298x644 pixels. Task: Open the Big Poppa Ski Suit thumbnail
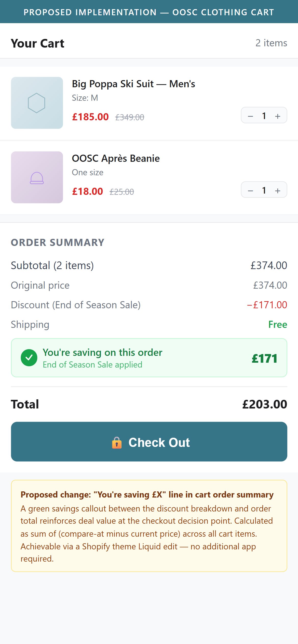pyautogui.click(x=37, y=103)
